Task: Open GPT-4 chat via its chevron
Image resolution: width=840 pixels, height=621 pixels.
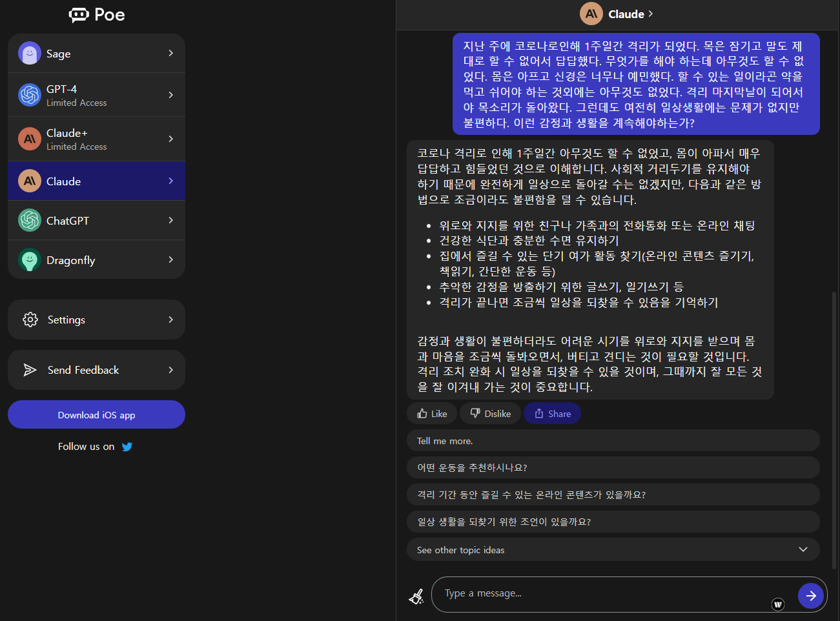Action: coord(170,95)
